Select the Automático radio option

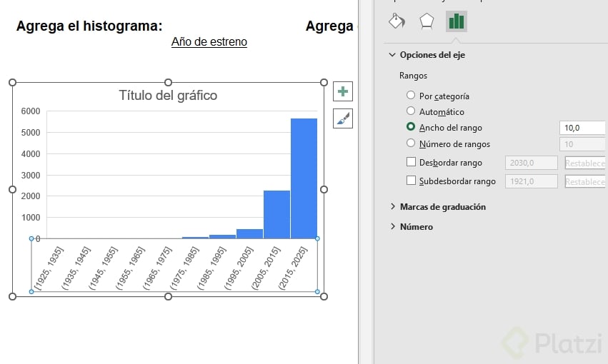(411, 111)
